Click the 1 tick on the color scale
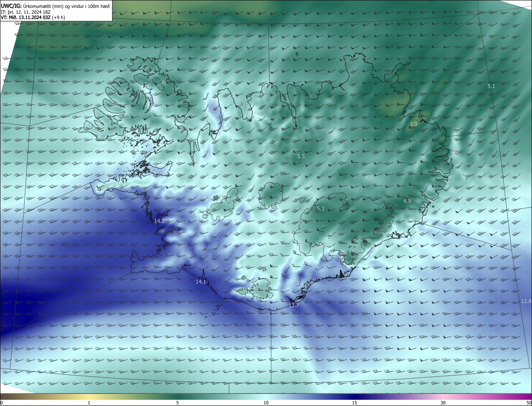 coord(89,403)
